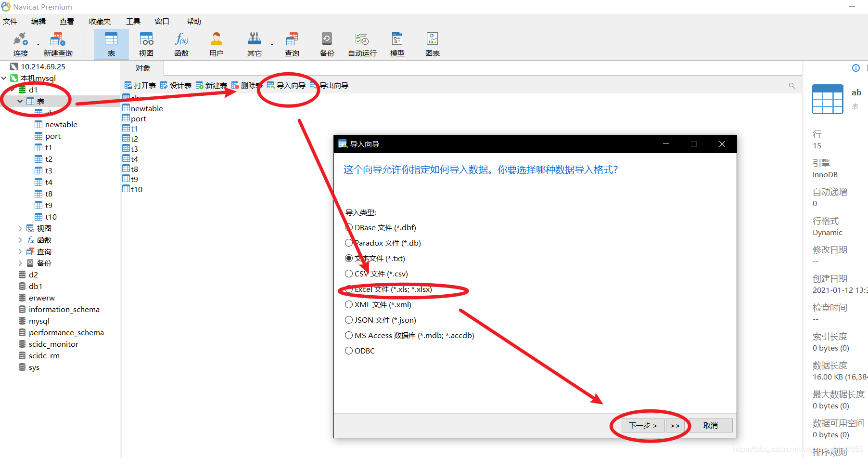Open the 窗口 window menu
The image size is (868, 458).
point(162,21)
